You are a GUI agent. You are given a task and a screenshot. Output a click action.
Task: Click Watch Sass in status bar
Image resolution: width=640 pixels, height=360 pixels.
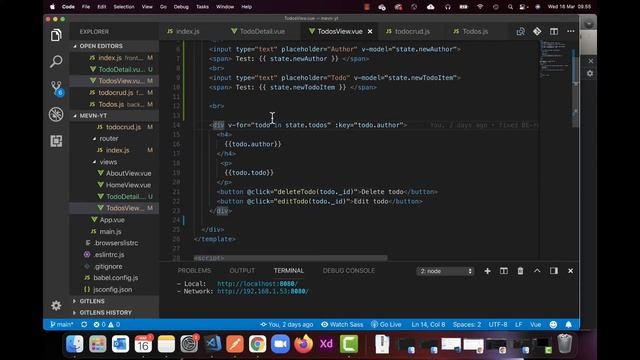(342, 324)
